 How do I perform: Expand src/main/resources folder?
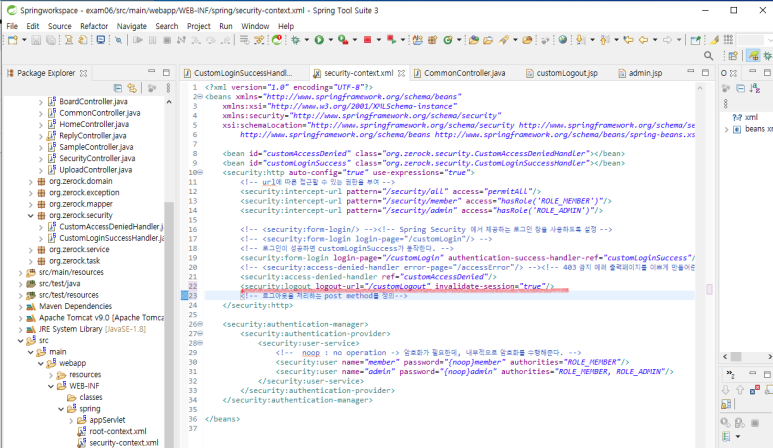(x=20, y=272)
